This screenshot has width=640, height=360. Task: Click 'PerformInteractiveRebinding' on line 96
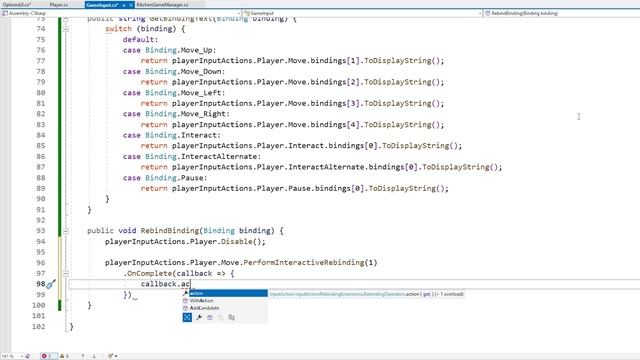click(303, 262)
